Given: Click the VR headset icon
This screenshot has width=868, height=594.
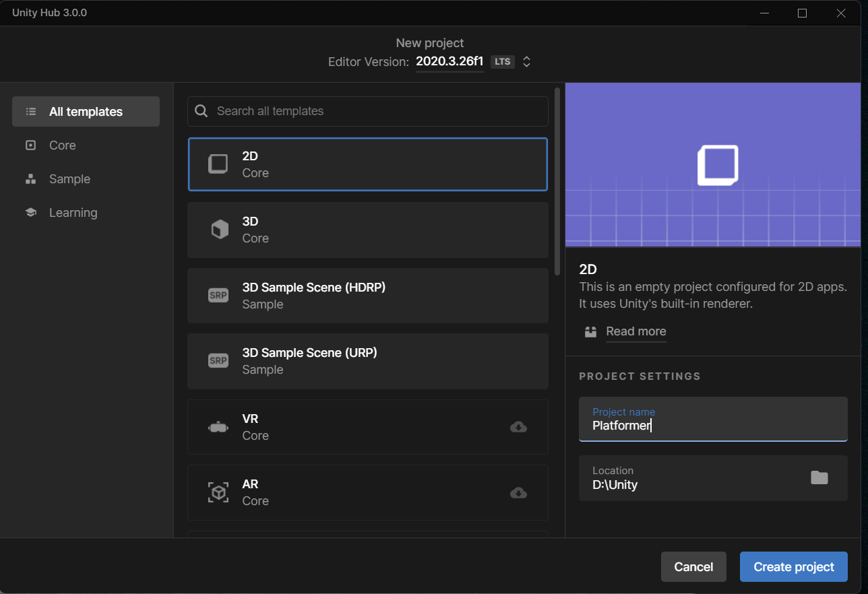Looking at the screenshot, I should point(218,427).
